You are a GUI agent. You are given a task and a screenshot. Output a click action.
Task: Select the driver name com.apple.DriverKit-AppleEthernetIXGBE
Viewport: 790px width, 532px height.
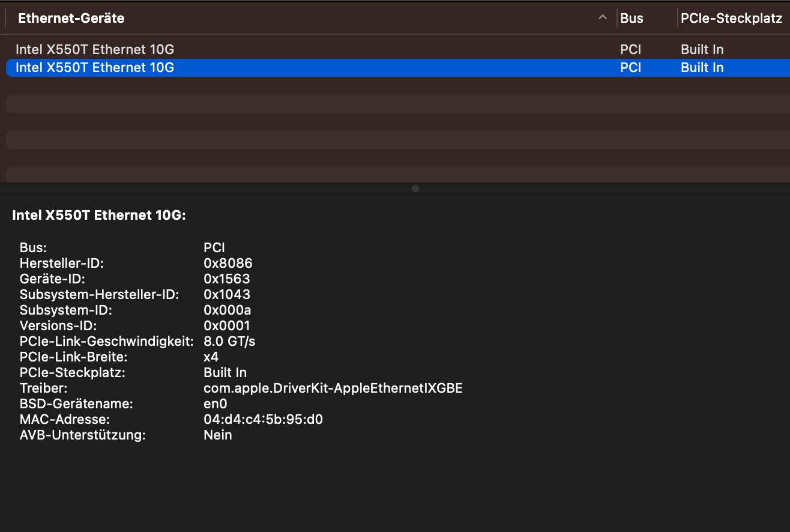tap(333, 388)
